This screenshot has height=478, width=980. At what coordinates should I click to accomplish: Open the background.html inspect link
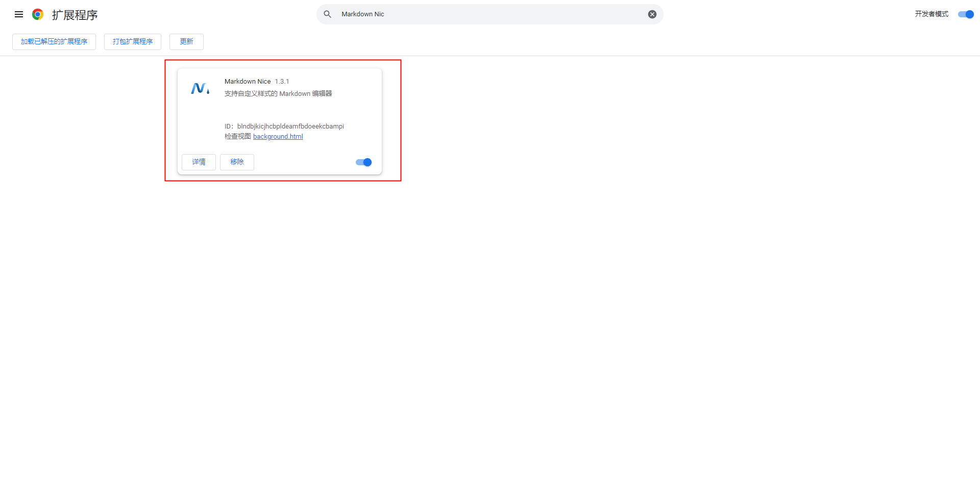(x=278, y=137)
